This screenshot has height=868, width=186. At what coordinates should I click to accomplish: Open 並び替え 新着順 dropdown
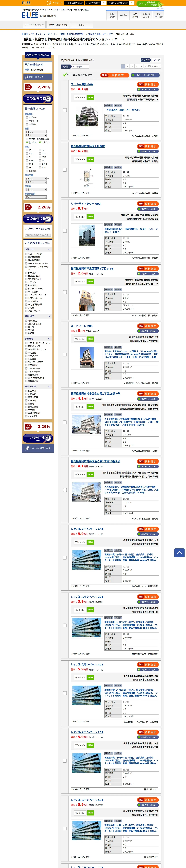tap(80, 66)
